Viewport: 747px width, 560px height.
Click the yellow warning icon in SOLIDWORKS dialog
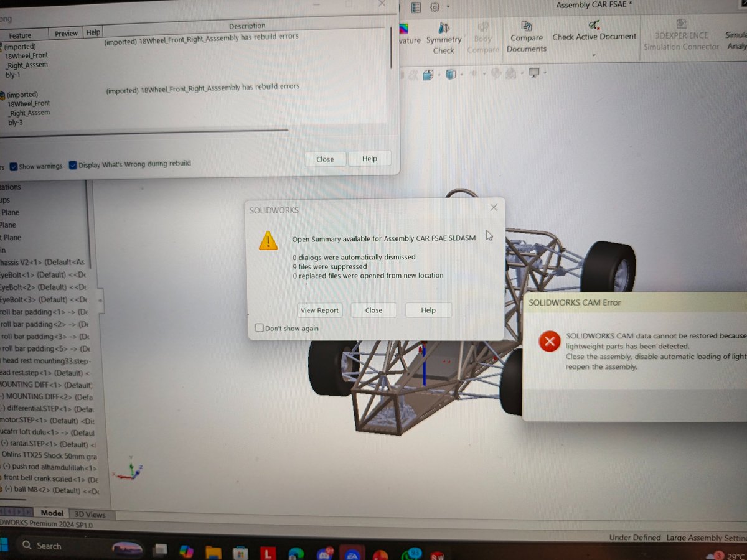(268, 240)
